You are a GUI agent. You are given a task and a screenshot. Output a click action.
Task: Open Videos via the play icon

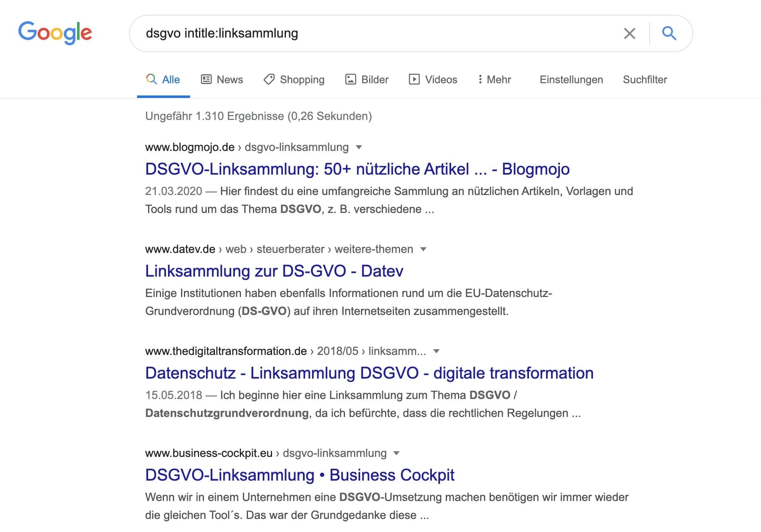pyautogui.click(x=414, y=79)
